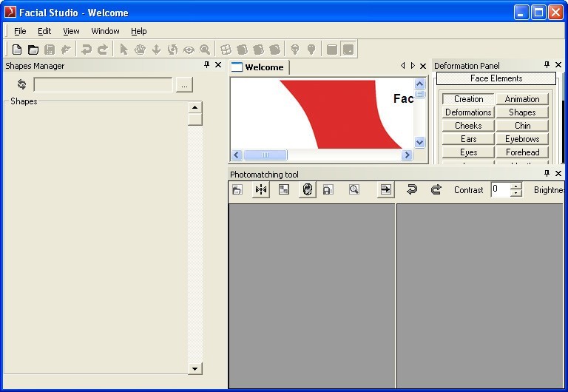The image size is (568, 392).
Task: Toggle the mirror symmetry icon in Photomatching
Action: 261,189
